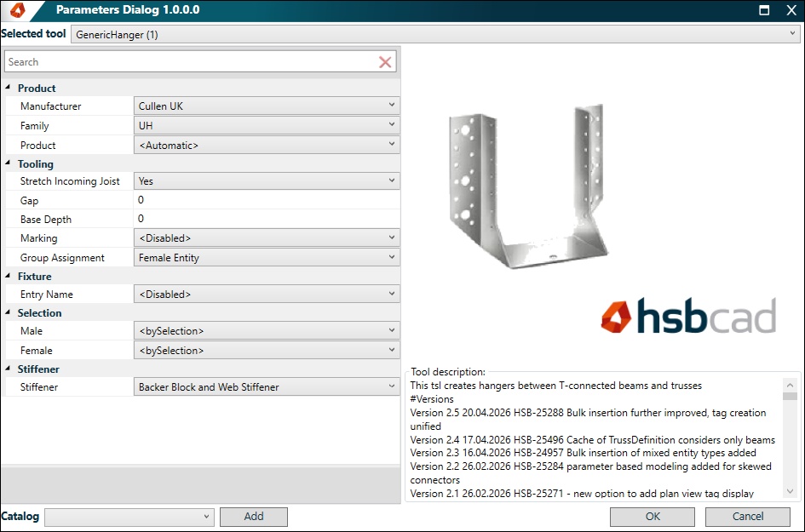Viewport: 805px width, 532px height.
Task: Open the Product Automatic dropdown
Action: (267, 146)
